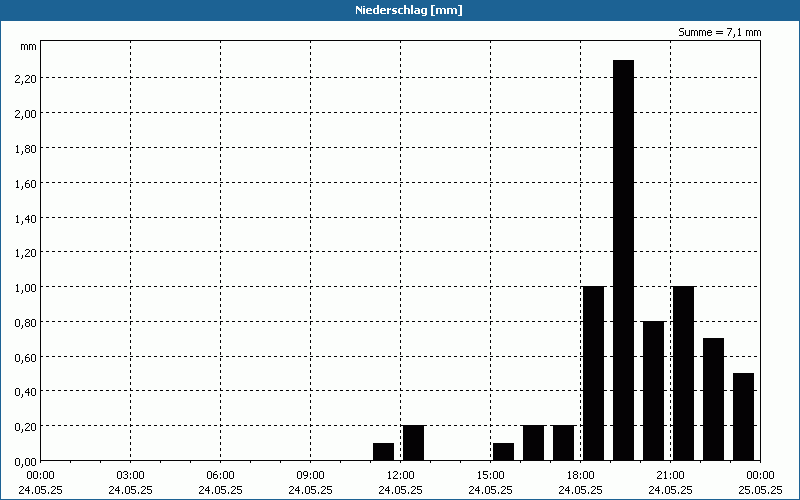Click the tallest bar reaching 2,30 mm

pos(623,260)
